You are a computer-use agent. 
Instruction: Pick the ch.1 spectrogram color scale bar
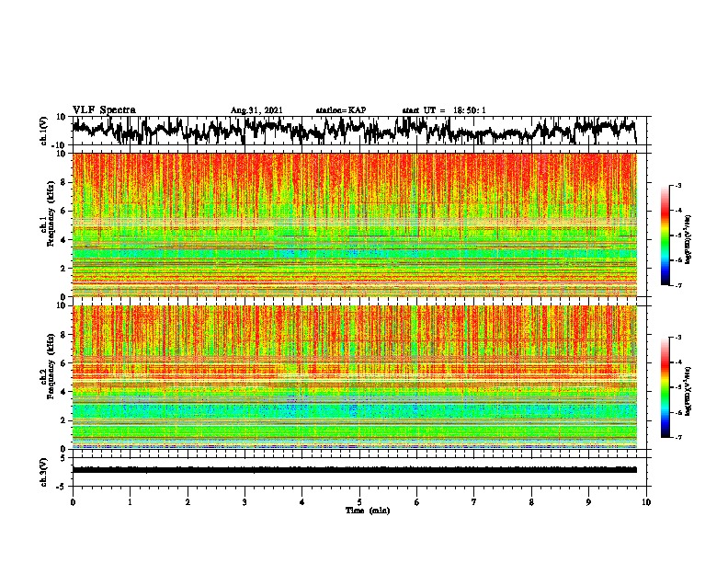pyautogui.click(x=665, y=236)
